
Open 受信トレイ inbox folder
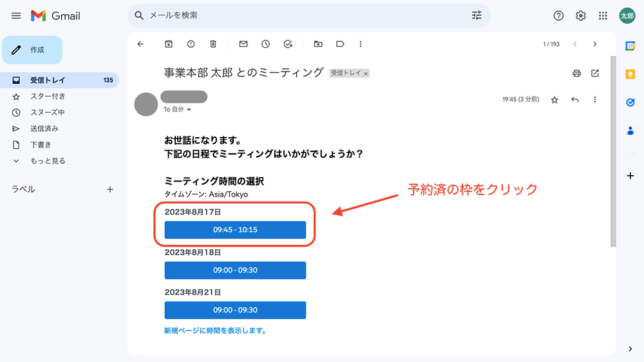tap(59, 80)
